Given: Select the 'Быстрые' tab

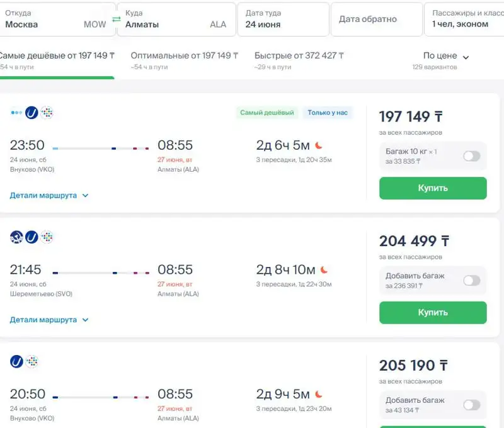Looking at the screenshot, I should click(299, 56).
